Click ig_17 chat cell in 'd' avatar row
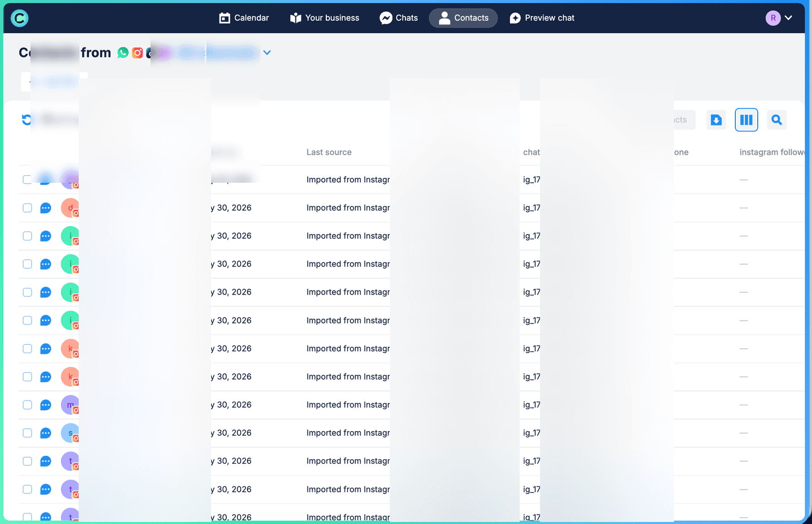Viewport: 812px width, 524px height. (531, 208)
